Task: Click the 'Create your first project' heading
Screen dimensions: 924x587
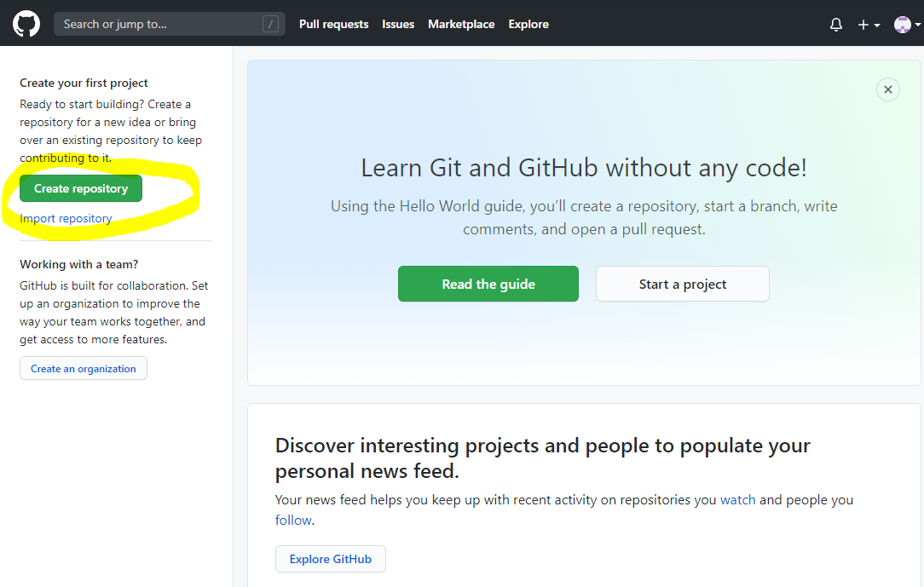Action: coord(84,83)
